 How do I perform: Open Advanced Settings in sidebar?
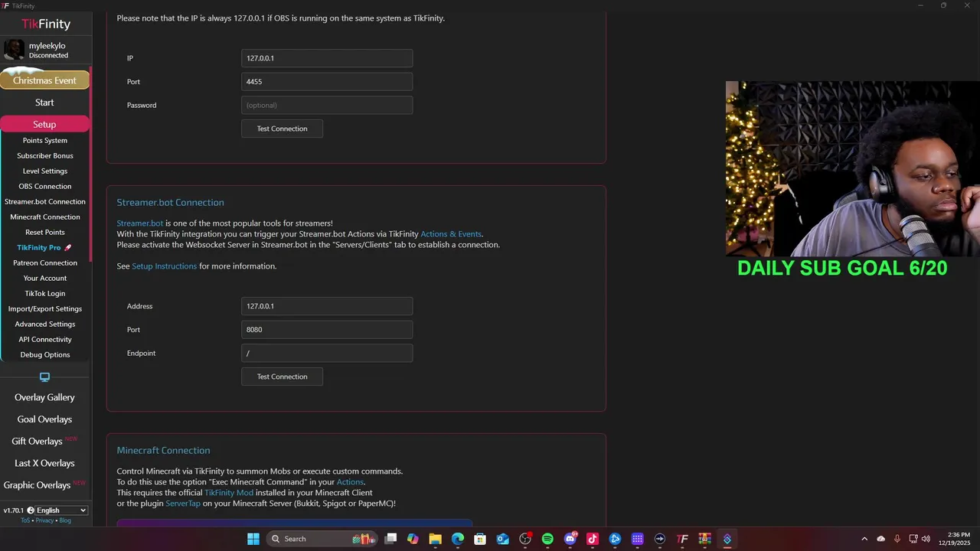point(45,324)
